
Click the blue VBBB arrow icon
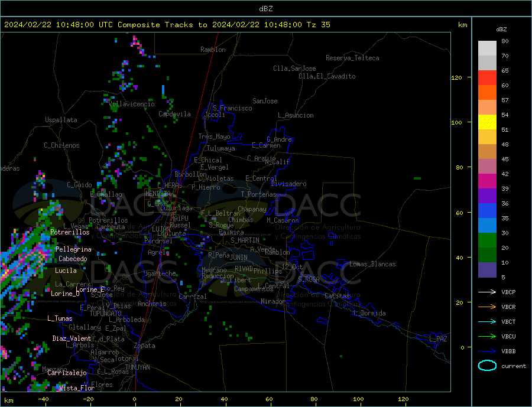[x=487, y=351]
